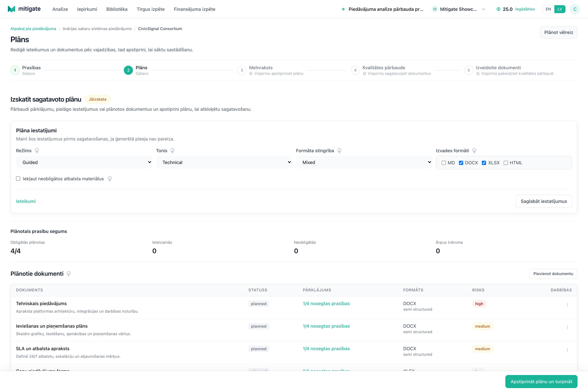
Task: Go to Tirgus izpēte in navigation
Action: tap(150, 9)
